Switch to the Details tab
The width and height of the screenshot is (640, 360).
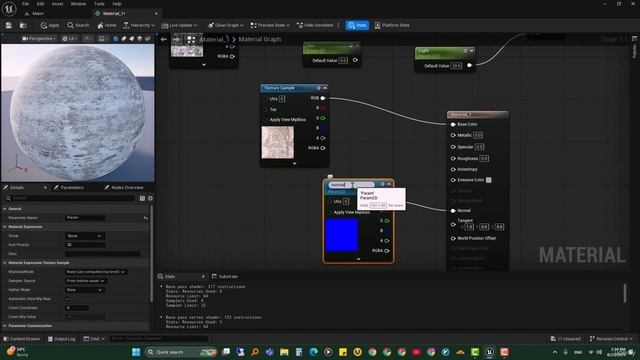pos(17,187)
